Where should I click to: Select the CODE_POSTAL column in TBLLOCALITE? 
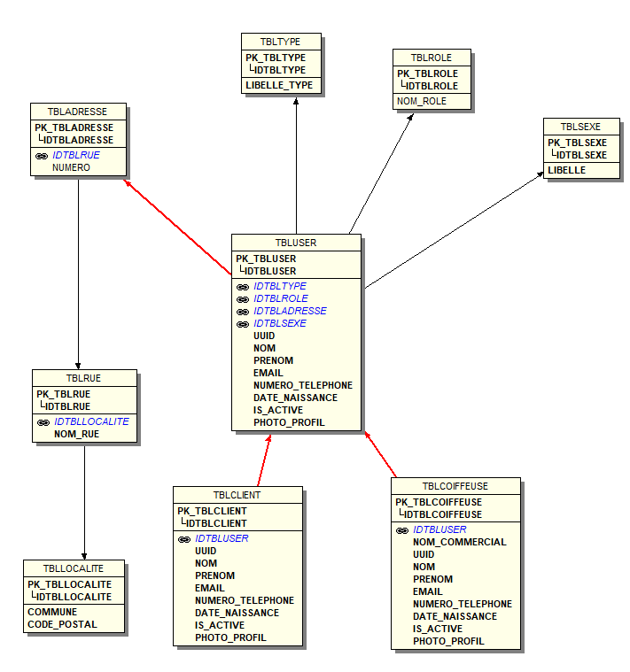coord(62,624)
